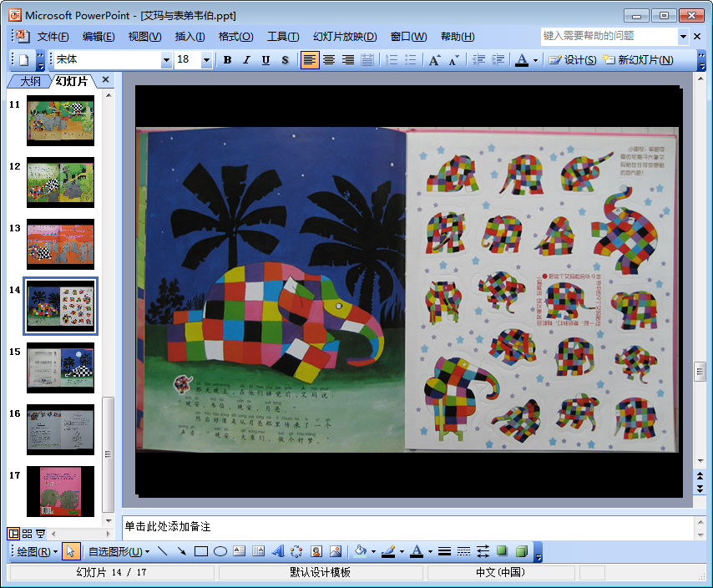Viewport: 713px width, 588px height.
Task: Toggle Underline formatting
Action: 265,60
